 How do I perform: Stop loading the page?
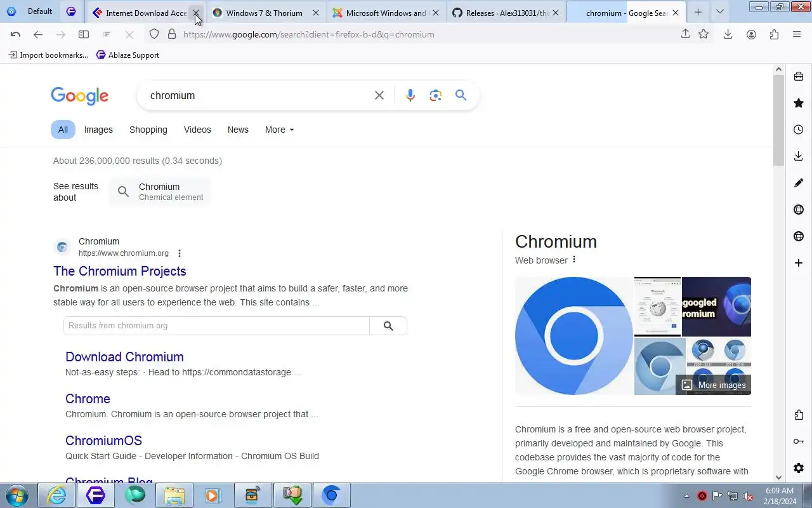point(129,34)
